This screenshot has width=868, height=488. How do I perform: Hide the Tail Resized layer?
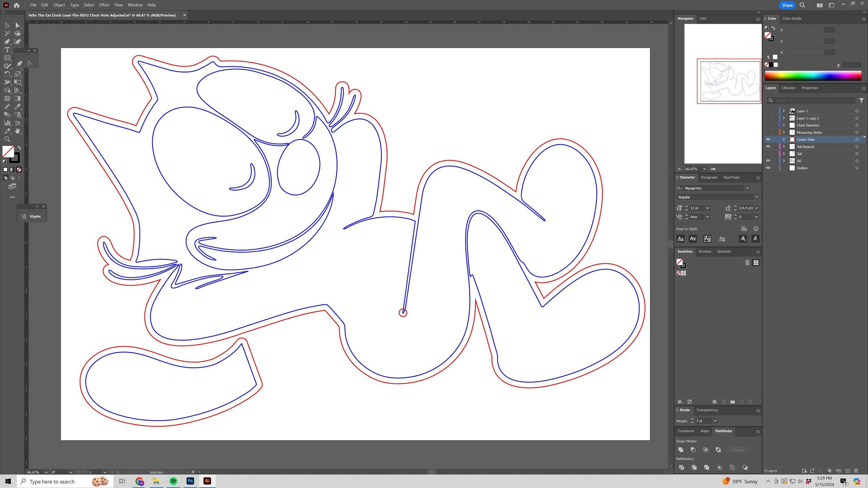[x=768, y=147]
